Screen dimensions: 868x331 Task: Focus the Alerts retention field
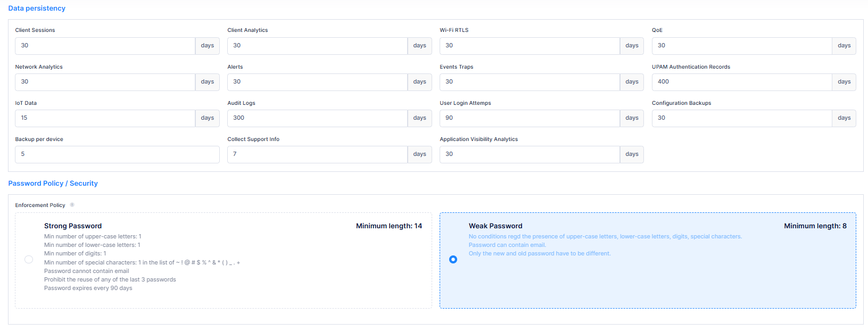click(x=317, y=82)
